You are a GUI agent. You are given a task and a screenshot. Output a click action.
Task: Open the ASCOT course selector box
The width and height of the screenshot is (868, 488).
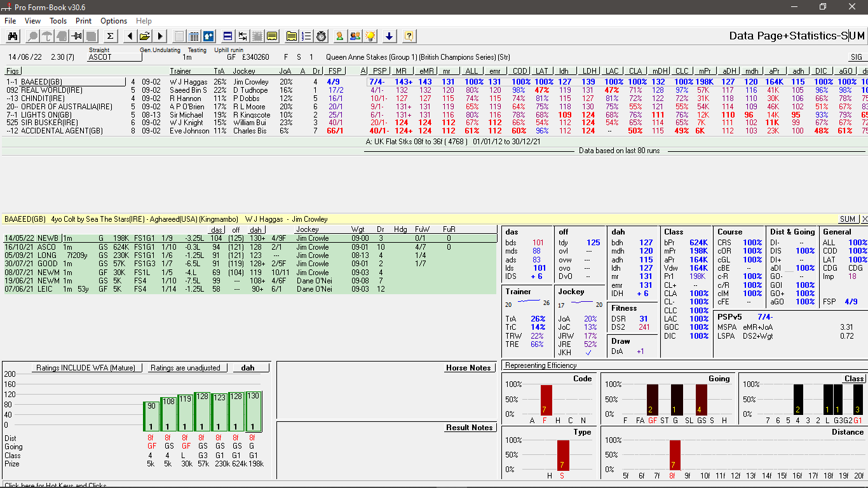point(114,57)
